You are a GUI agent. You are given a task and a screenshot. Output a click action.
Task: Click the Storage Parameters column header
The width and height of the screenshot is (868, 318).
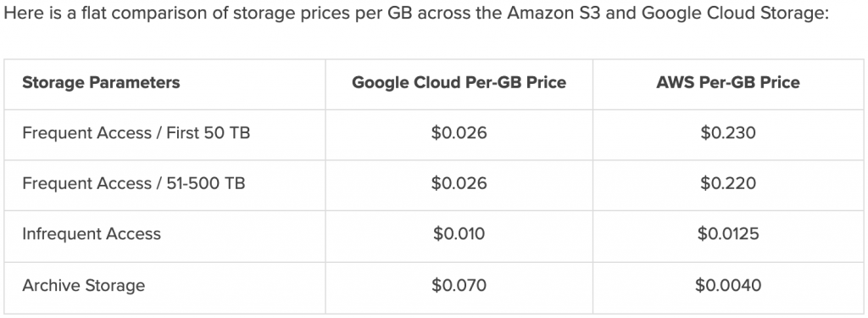tap(101, 82)
